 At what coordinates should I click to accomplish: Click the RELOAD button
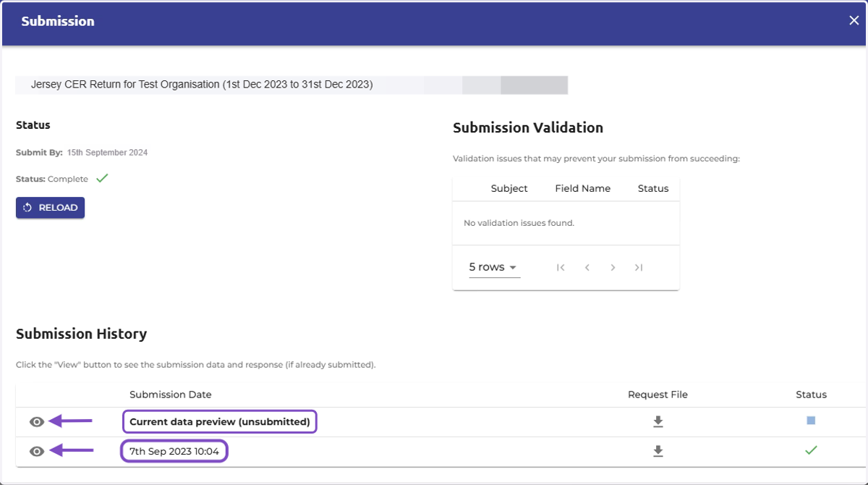51,208
